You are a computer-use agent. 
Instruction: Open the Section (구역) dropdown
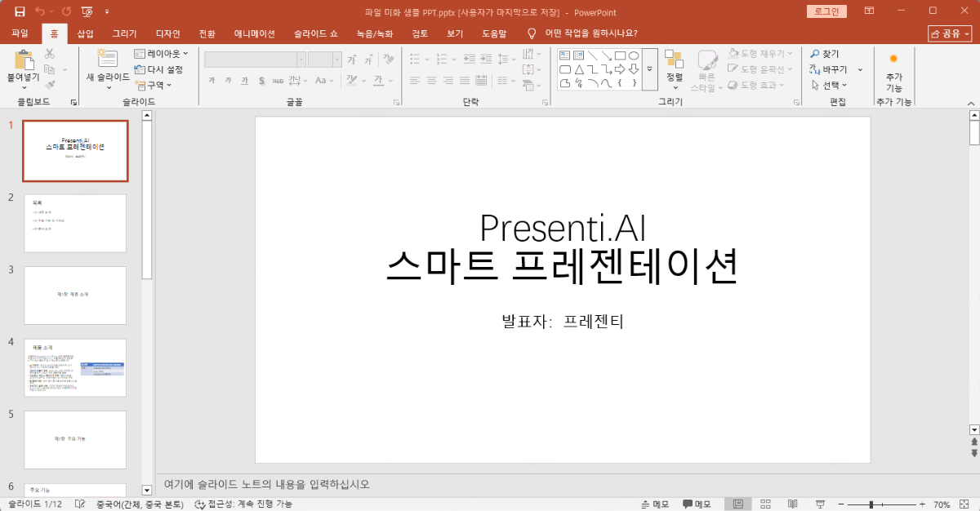pyautogui.click(x=154, y=85)
